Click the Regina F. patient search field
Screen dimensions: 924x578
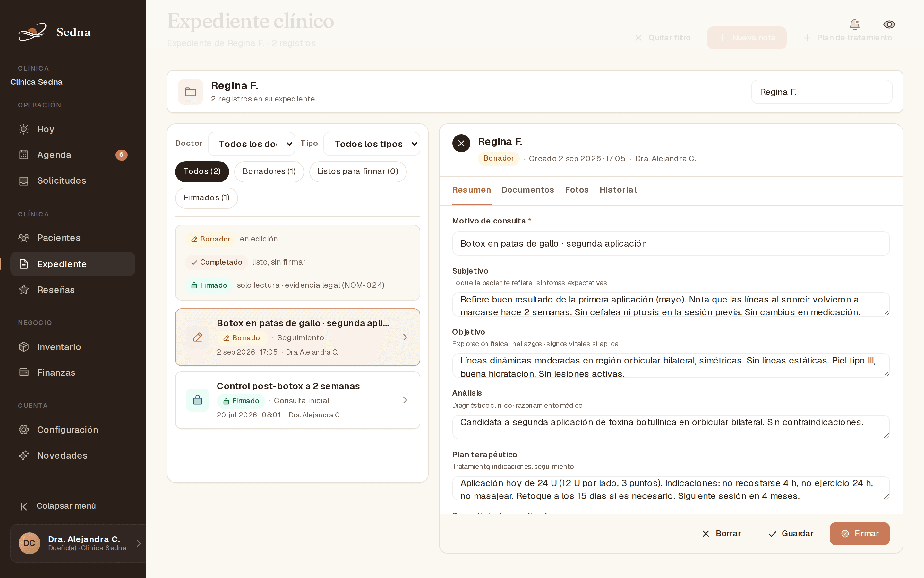pos(822,92)
